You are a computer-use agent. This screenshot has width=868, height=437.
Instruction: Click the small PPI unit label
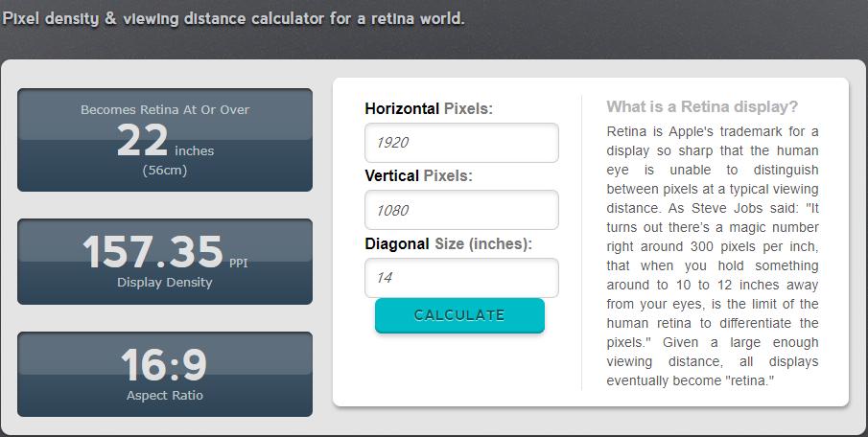tap(239, 263)
